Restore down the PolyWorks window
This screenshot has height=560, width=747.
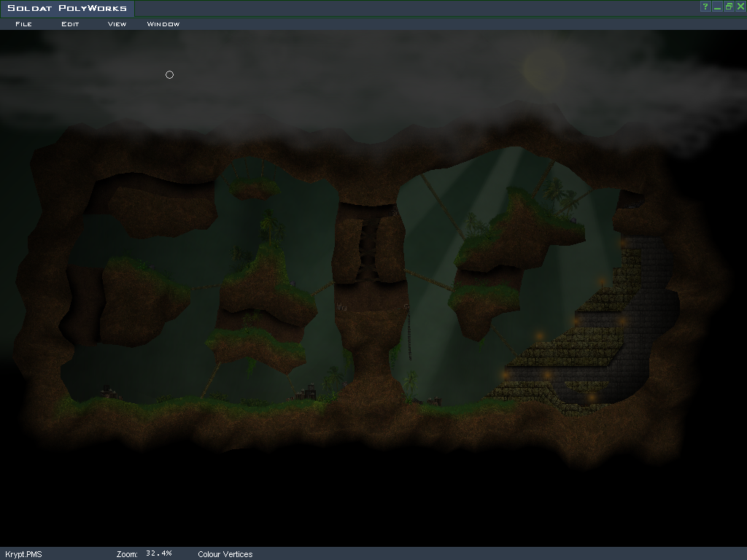pyautogui.click(x=729, y=7)
